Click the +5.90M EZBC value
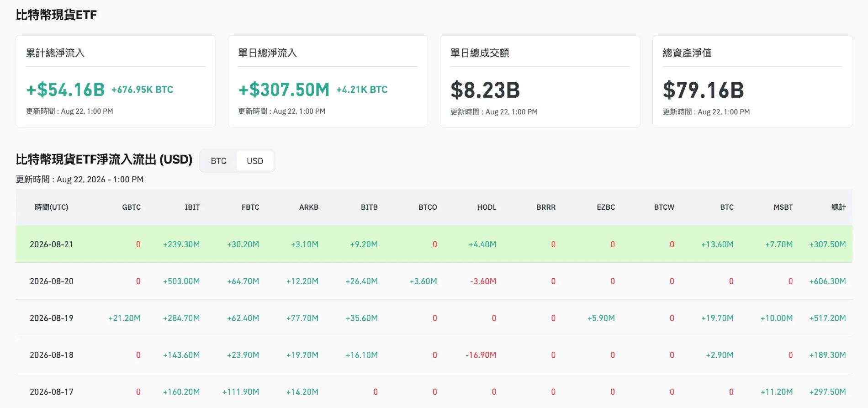Viewport: 868px width, 408px height. tap(601, 318)
